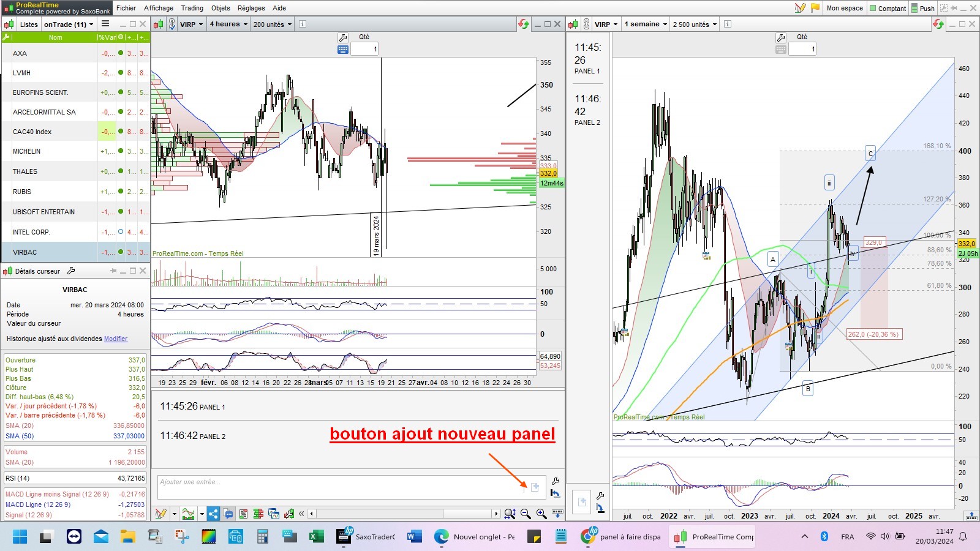
Task: Open the notes panel wrench settings
Action: 556,481
